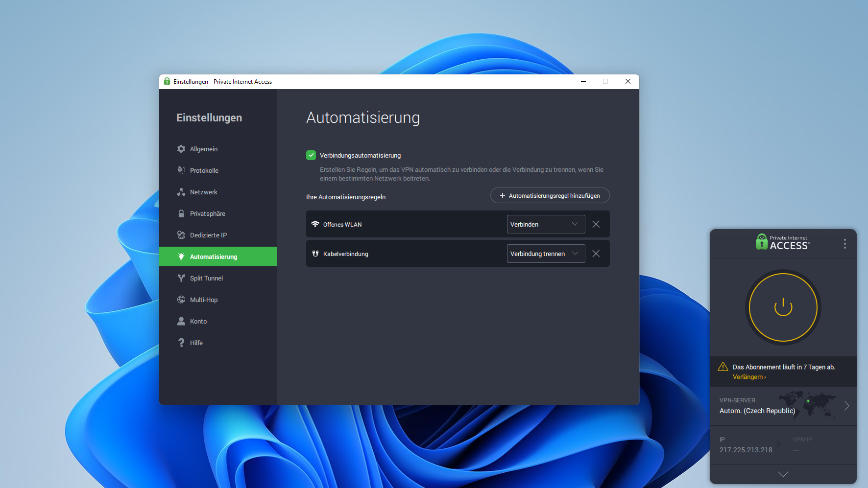
Task: Select the Dedizierte IP page
Action: [x=218, y=235]
